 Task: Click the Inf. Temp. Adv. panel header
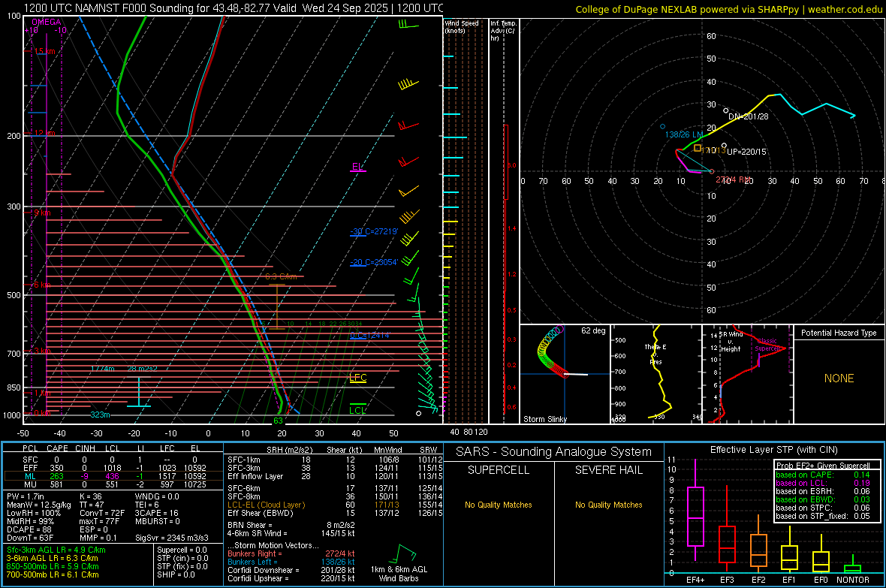503,31
